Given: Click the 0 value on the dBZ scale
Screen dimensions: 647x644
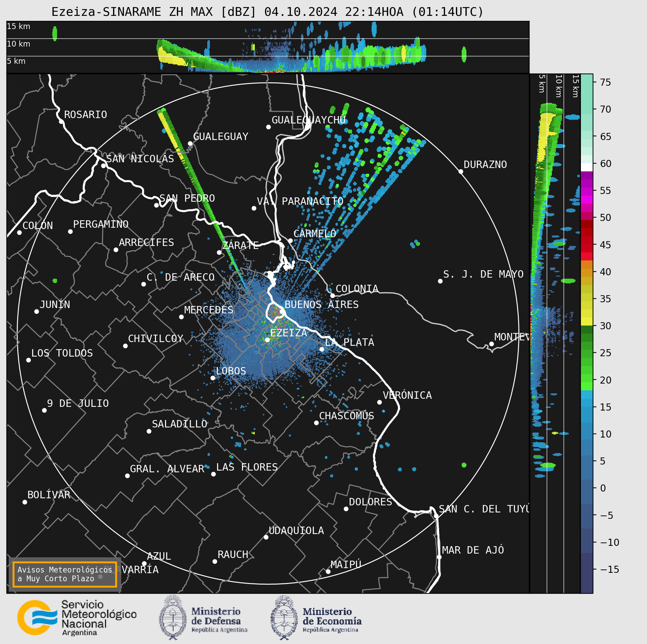Looking at the screenshot, I should (603, 488).
